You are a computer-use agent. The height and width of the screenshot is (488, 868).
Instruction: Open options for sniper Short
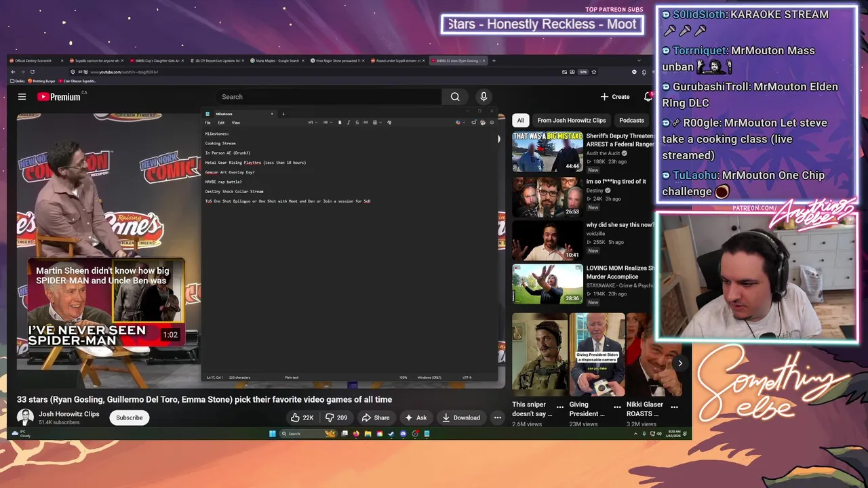click(560, 407)
